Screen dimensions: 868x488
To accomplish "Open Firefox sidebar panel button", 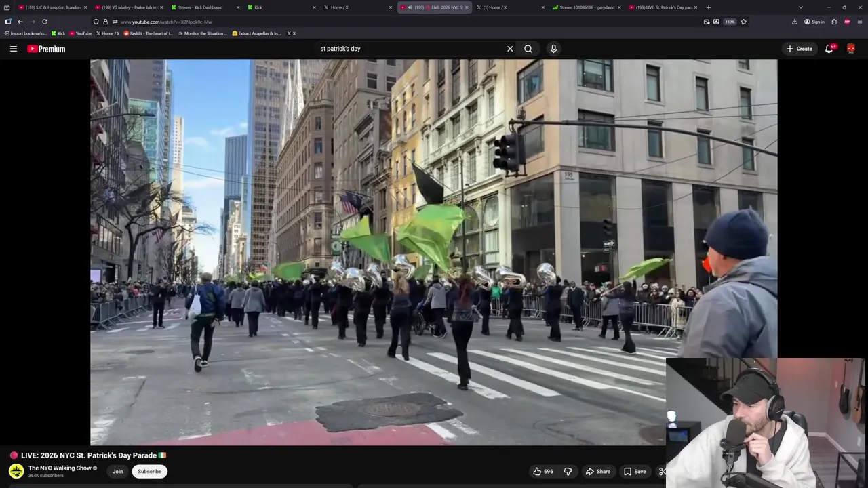I will [8, 22].
